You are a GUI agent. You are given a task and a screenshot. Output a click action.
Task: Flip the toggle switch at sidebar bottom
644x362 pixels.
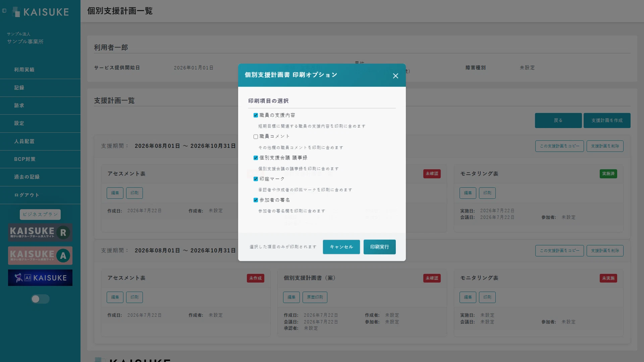click(40, 299)
